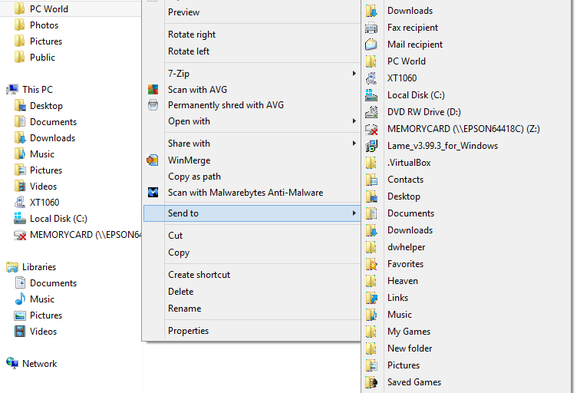Click the AVG icon beside Scan with AVG
The height and width of the screenshot is (393, 580).
[x=153, y=90]
